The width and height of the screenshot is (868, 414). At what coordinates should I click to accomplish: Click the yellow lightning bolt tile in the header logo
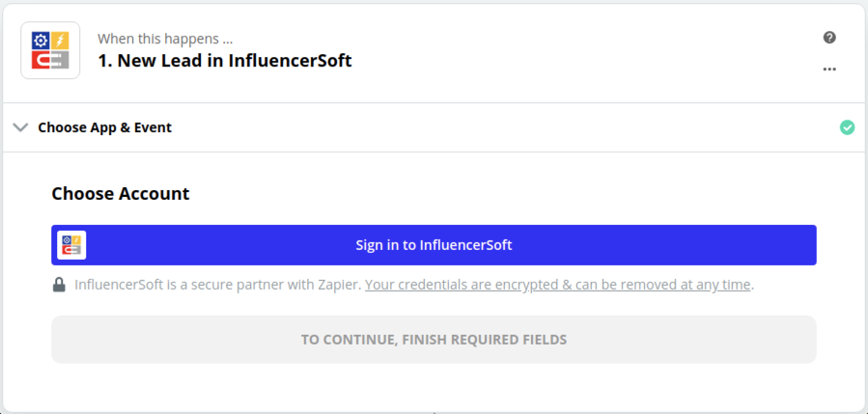click(59, 41)
